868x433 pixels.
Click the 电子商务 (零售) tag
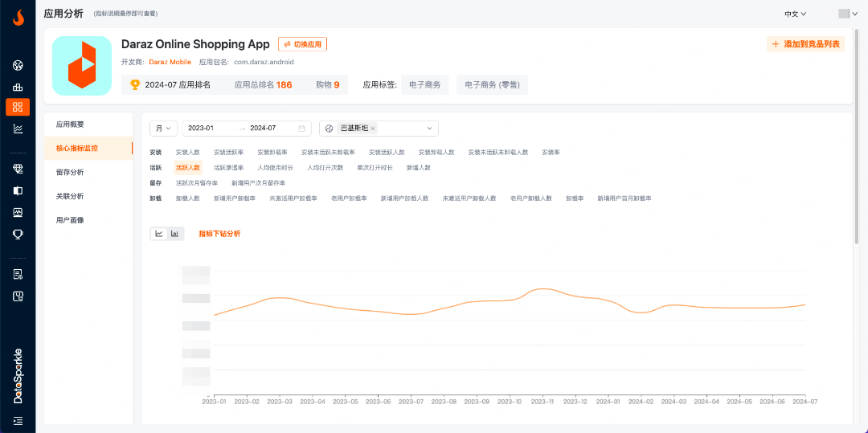(492, 85)
